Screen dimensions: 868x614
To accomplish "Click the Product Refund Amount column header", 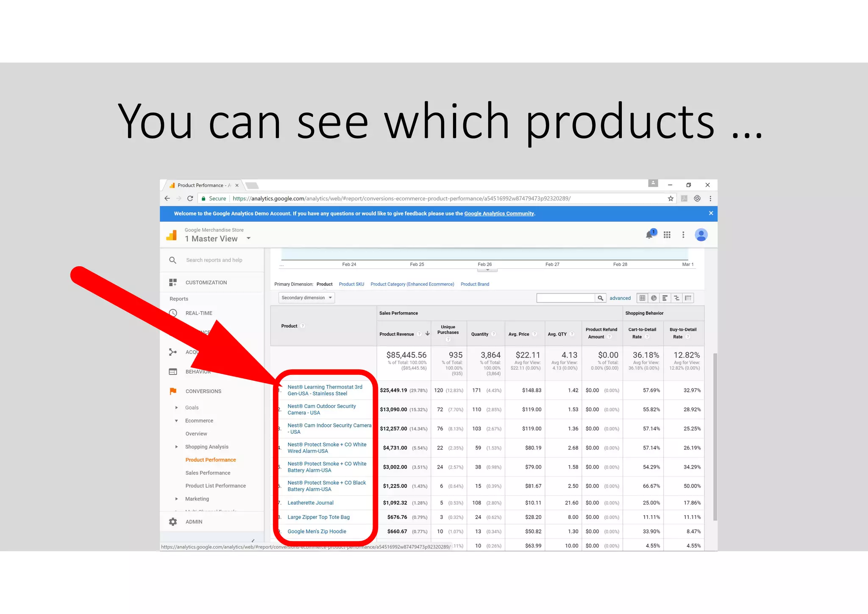I will 601,333.
